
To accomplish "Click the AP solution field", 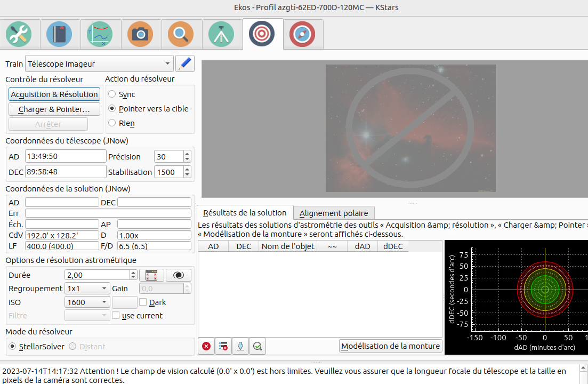I will (x=154, y=224).
